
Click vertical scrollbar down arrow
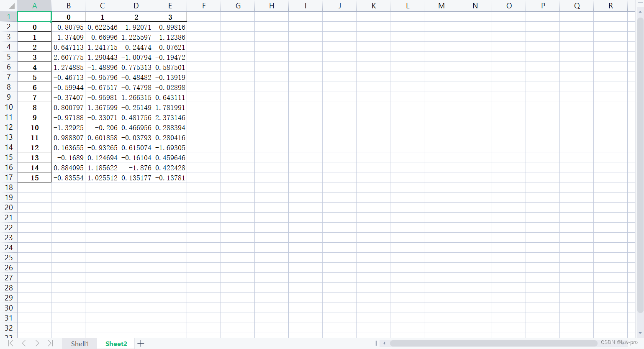(640, 333)
